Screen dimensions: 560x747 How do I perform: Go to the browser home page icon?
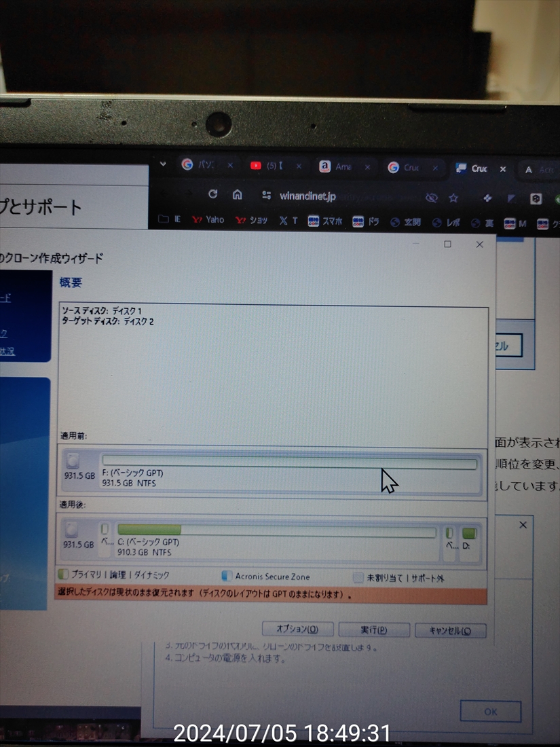click(x=237, y=195)
